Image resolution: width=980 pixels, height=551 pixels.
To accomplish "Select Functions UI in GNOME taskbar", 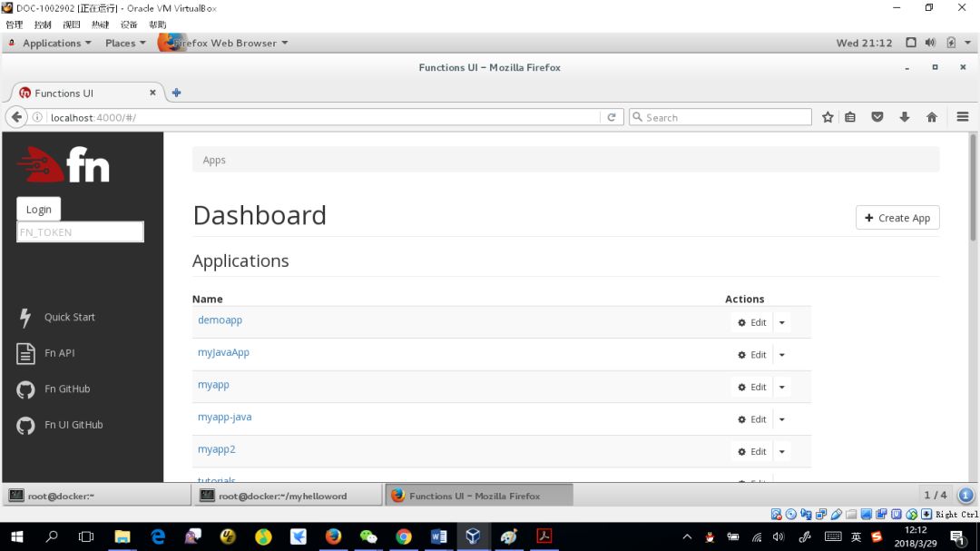I will click(x=479, y=496).
